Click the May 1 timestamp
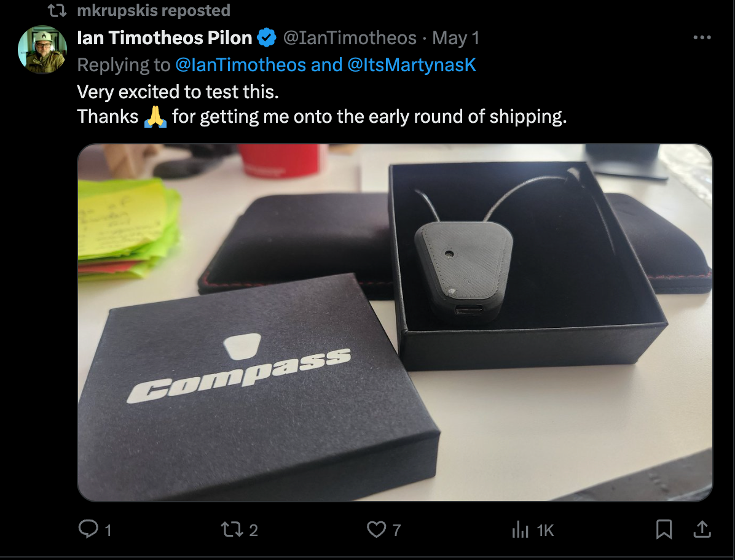This screenshot has height=560, width=735. pyautogui.click(x=455, y=38)
